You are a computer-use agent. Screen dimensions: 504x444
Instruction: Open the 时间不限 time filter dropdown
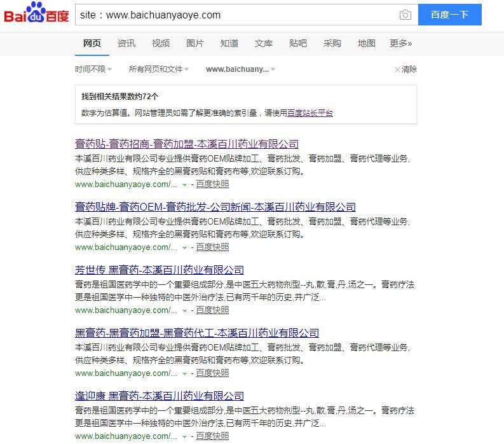(x=93, y=69)
